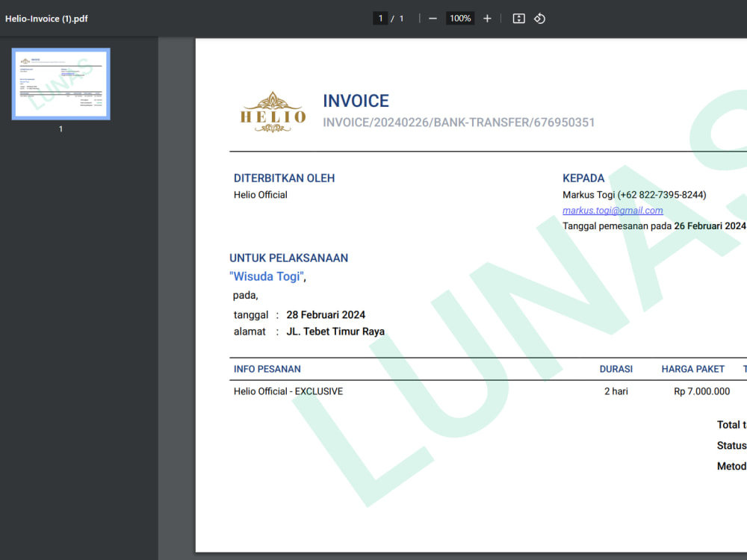The width and height of the screenshot is (747, 560).
Task: Click the Helio logo in invoice
Action: [x=273, y=113]
